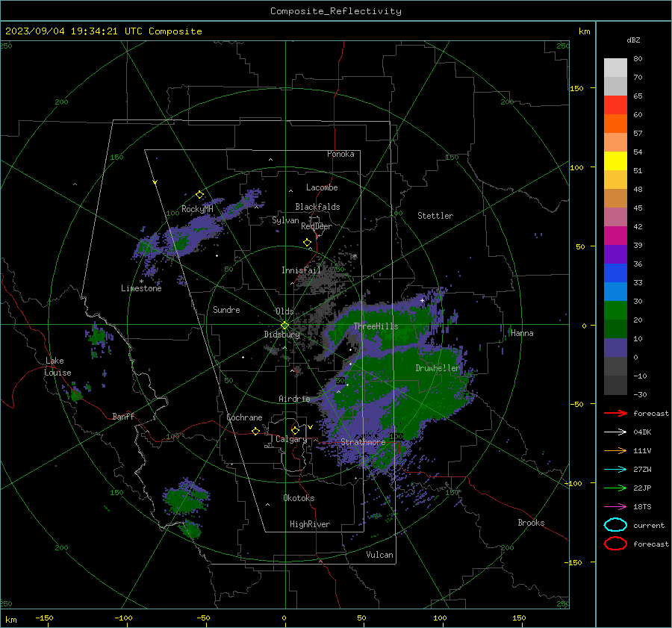This screenshot has height=628, width=672.
Task: Click the Didsbury town label
Action: tap(281, 335)
